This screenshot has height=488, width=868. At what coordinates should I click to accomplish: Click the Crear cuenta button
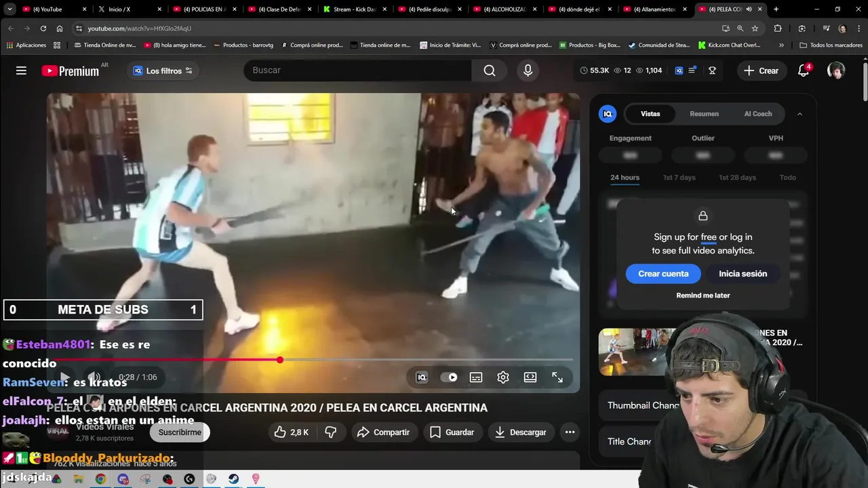click(x=663, y=274)
